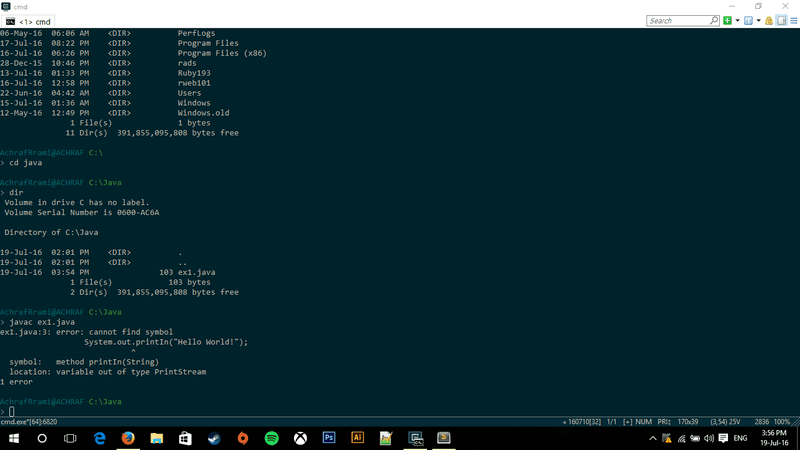The width and height of the screenshot is (800, 450).
Task: Open Photoshop from the taskbar
Action: 329,438
